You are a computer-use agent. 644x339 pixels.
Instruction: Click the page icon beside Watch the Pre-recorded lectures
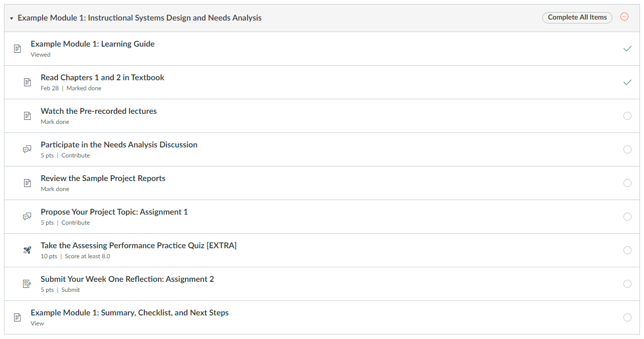click(27, 115)
